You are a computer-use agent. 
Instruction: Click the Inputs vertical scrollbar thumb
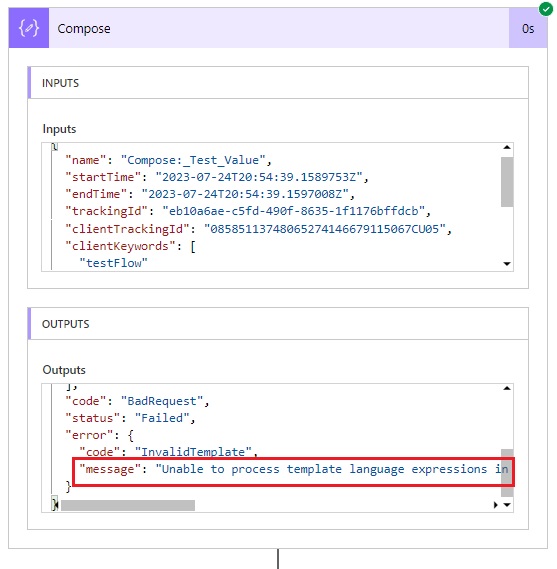507,182
